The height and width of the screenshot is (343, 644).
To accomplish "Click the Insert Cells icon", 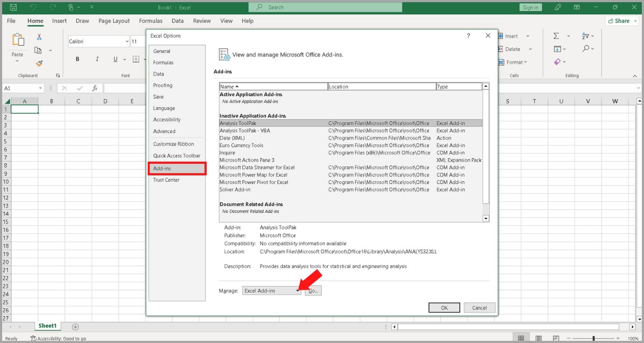I will 501,36.
